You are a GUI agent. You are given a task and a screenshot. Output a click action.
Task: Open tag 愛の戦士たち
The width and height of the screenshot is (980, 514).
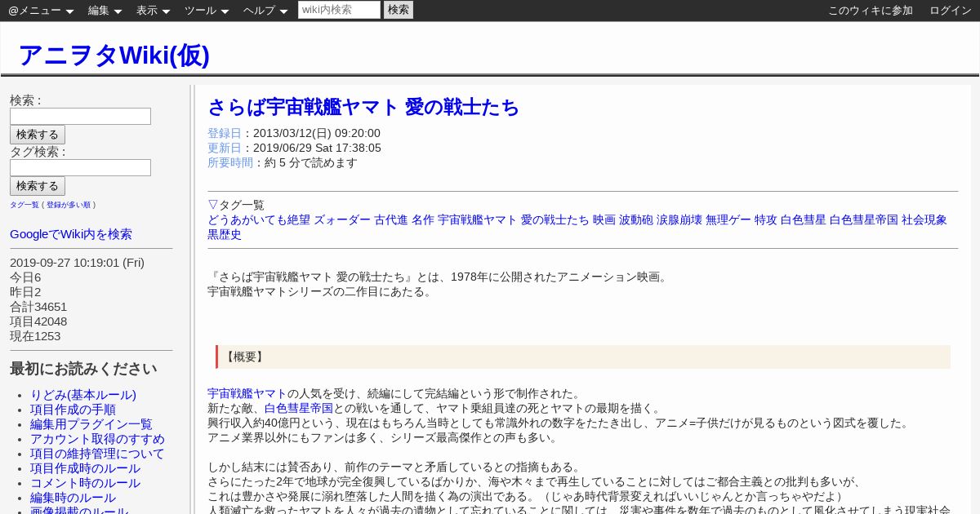coord(555,219)
